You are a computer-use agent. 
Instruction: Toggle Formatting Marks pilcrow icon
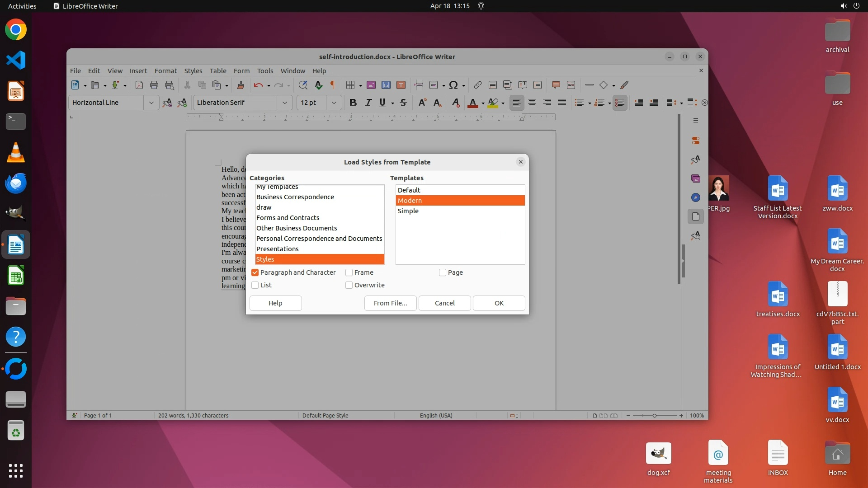pos(333,85)
